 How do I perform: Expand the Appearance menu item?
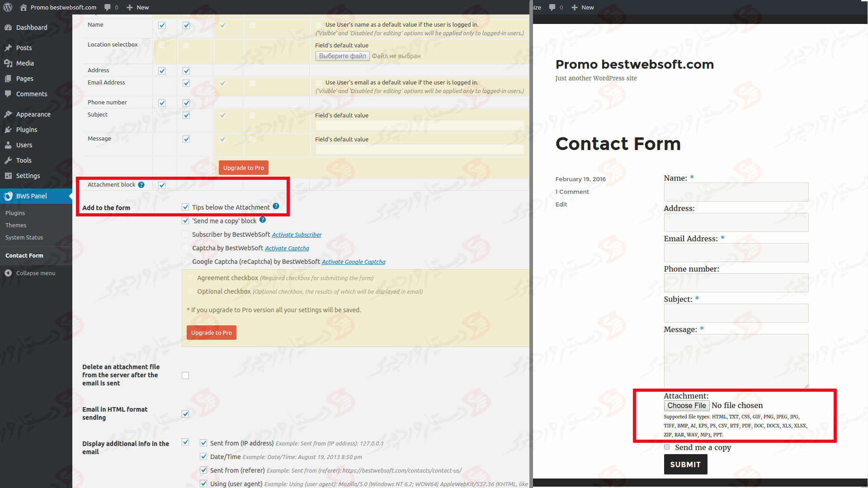pyautogui.click(x=33, y=114)
